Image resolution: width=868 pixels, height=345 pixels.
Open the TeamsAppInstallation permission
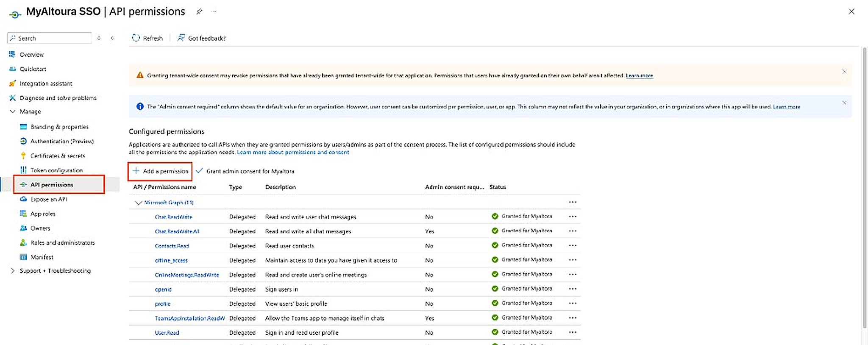coord(189,318)
